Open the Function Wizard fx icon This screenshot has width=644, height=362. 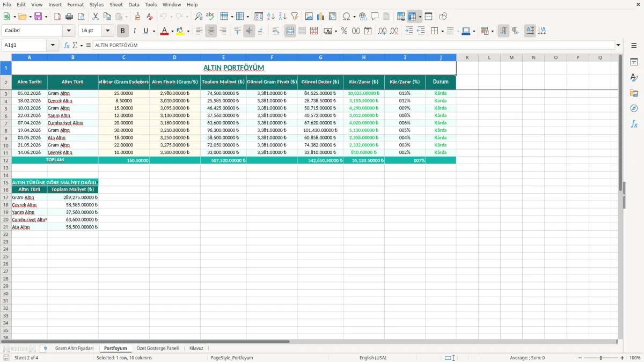[67, 45]
